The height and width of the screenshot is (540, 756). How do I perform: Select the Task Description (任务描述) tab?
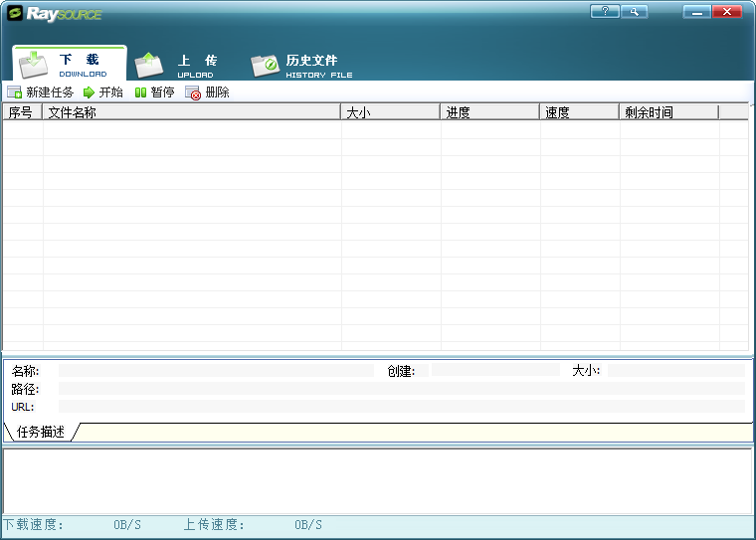tap(41, 433)
